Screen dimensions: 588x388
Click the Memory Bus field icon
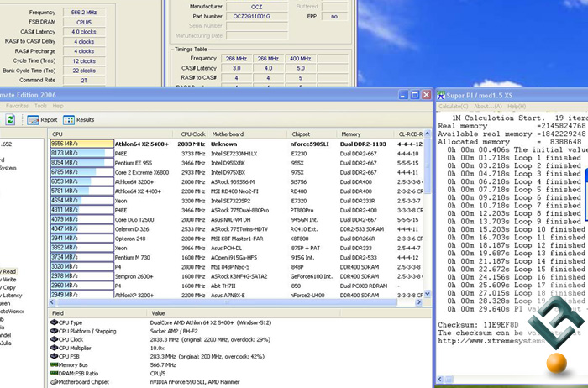coord(54,364)
